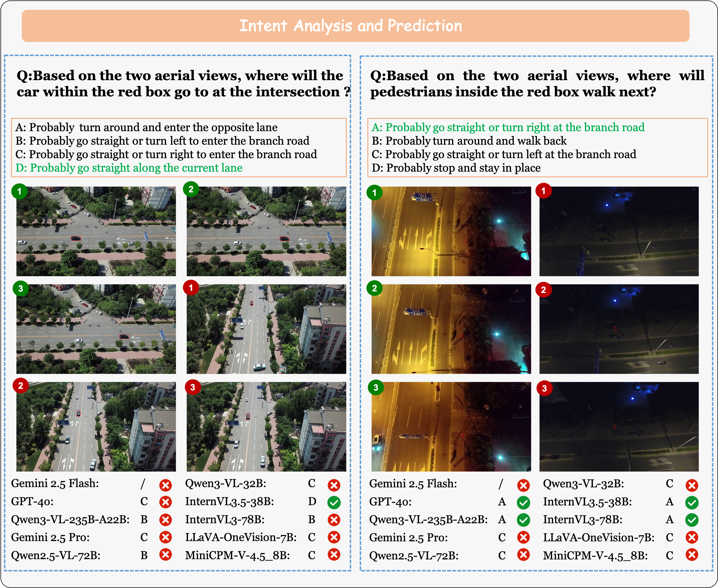The height and width of the screenshot is (588, 718).
Task: Select option A probably turn around in left question
Action: point(146,127)
